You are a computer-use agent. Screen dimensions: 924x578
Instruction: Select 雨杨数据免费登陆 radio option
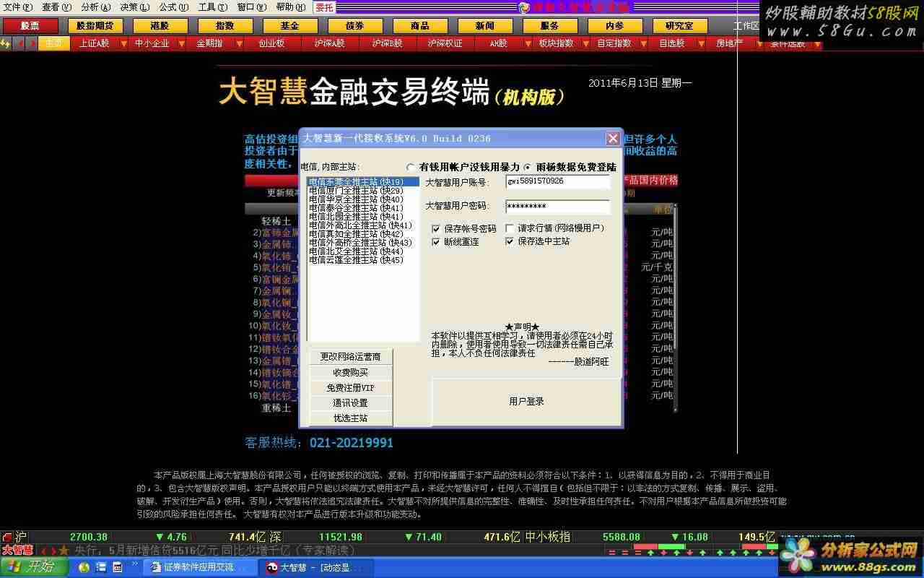coord(528,167)
